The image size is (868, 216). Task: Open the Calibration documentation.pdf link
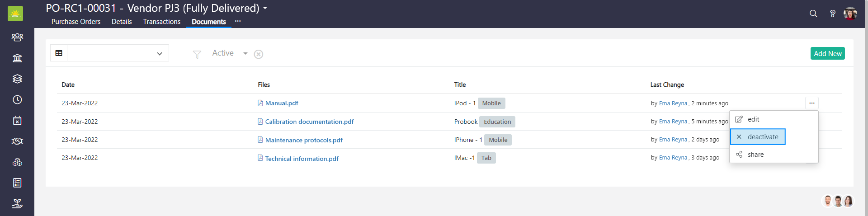click(309, 122)
